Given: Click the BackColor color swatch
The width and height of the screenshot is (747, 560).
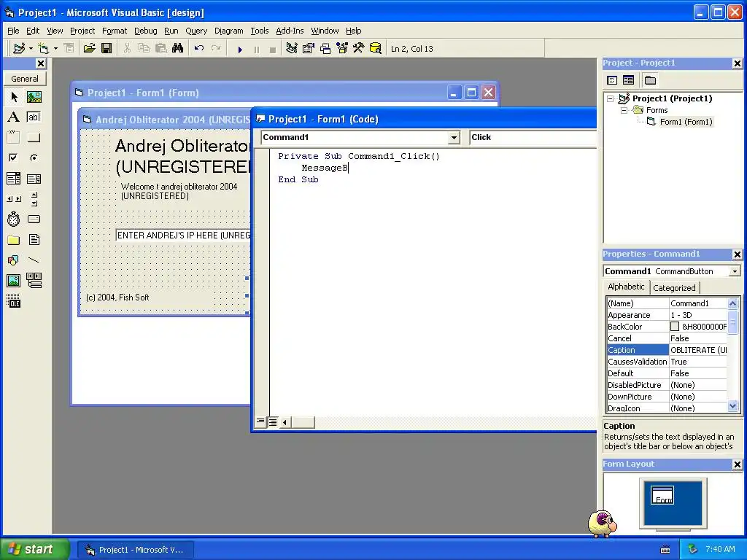Looking at the screenshot, I should (x=675, y=327).
